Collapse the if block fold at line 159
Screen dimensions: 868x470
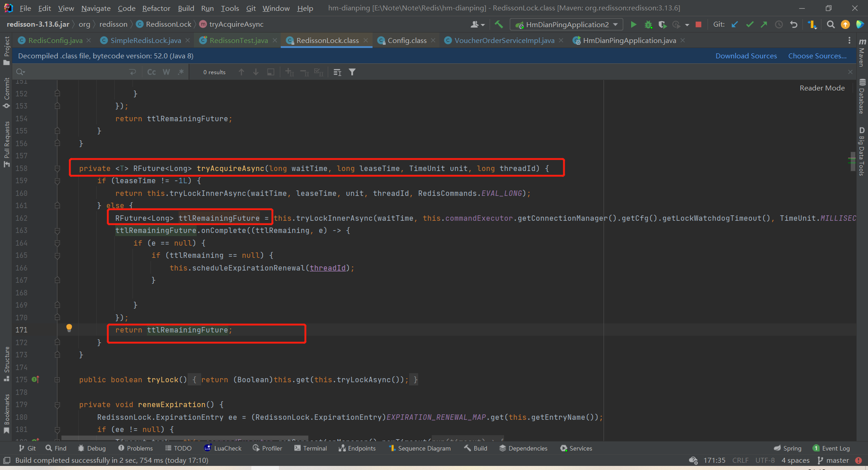pos(57,180)
